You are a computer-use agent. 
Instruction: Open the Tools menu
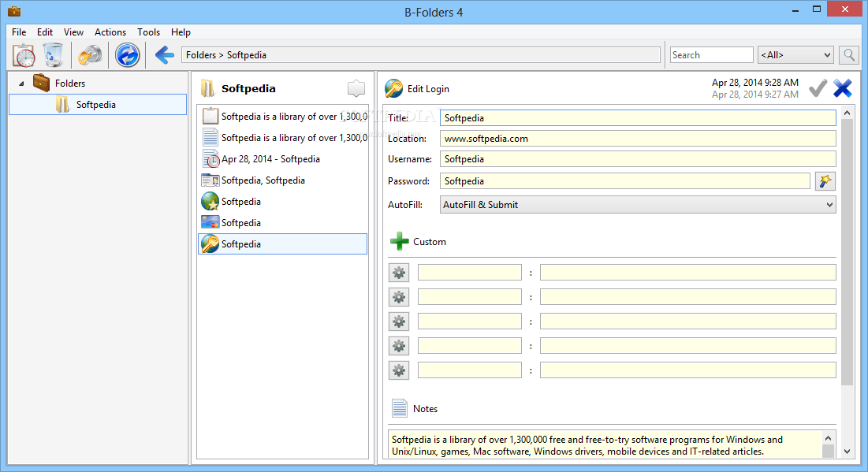pyautogui.click(x=148, y=32)
